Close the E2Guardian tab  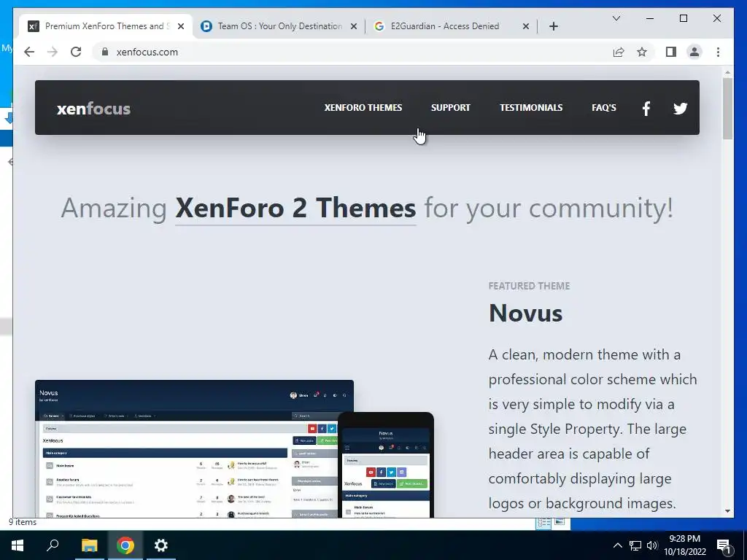click(525, 26)
